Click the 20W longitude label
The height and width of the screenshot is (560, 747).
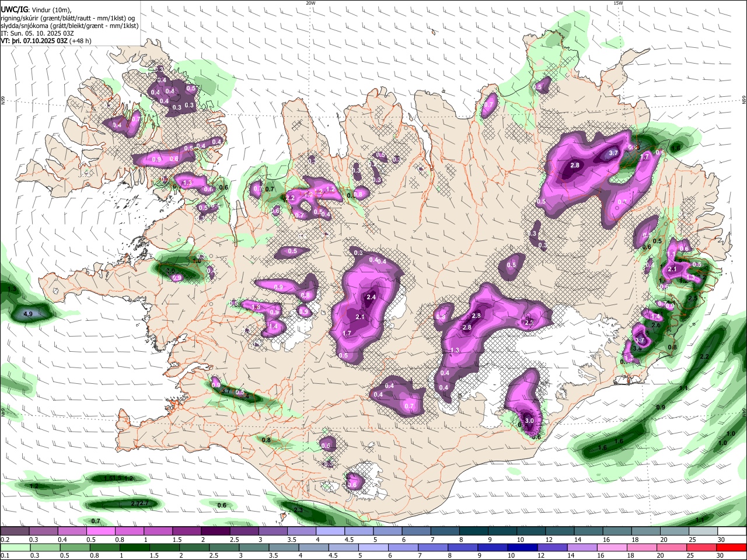click(x=310, y=3)
